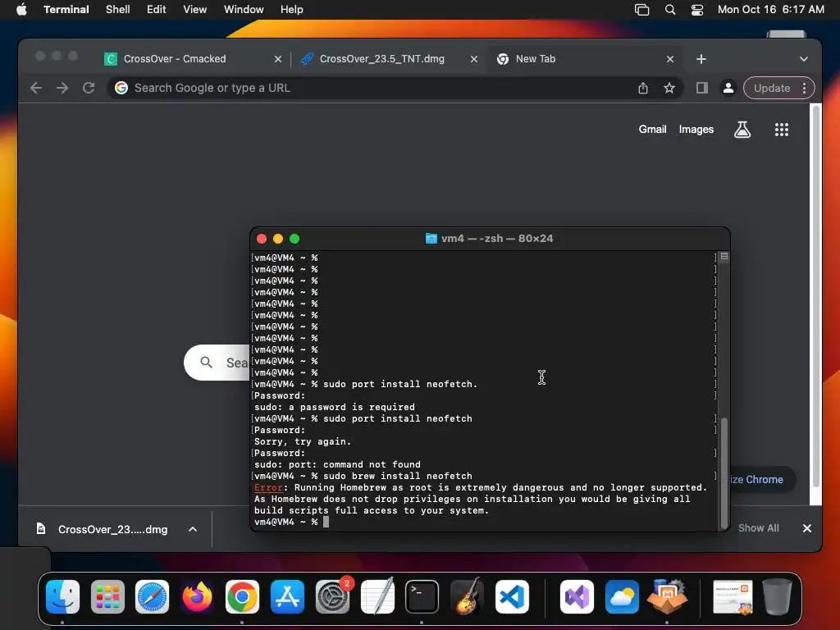Click the Google search box

pos(217,363)
